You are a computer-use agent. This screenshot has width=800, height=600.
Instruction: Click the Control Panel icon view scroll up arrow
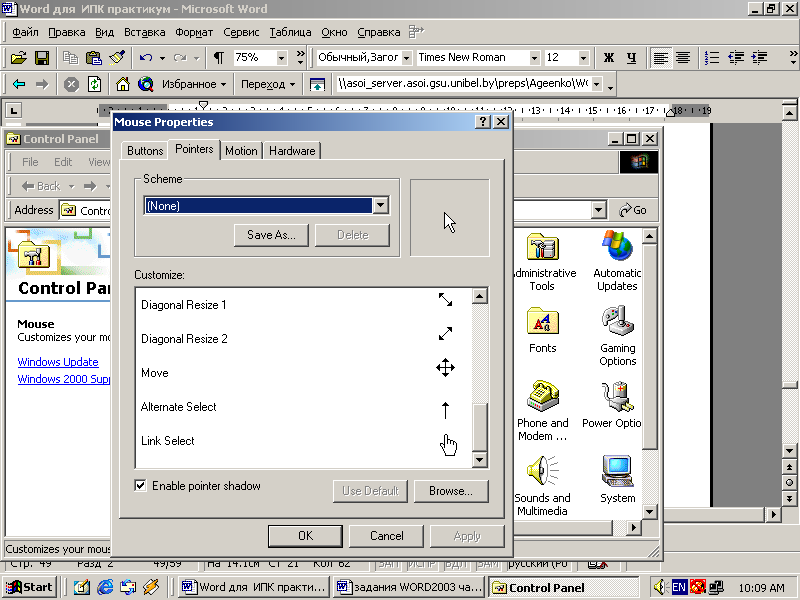pos(649,236)
